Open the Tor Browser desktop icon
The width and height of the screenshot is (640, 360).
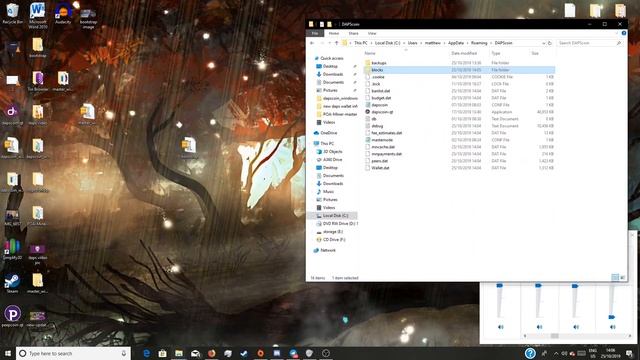(38, 81)
